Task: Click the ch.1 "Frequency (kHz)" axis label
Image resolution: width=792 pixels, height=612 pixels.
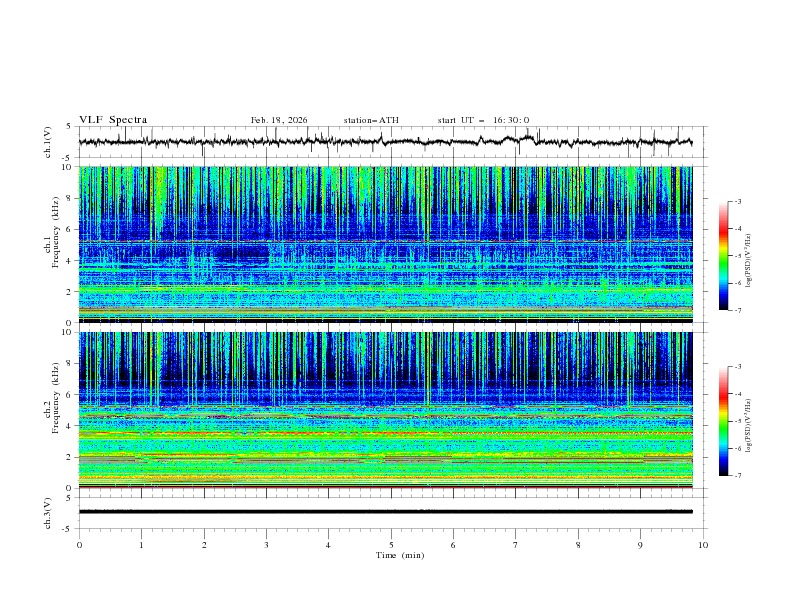Action: click(x=57, y=230)
